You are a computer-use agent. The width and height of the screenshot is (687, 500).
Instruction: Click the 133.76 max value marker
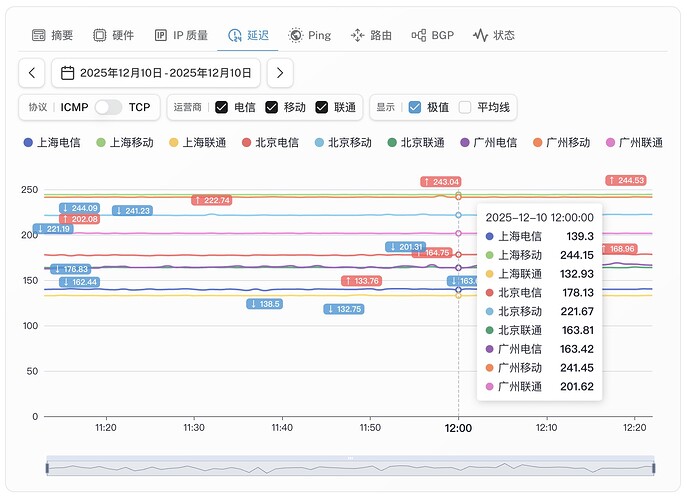361,281
